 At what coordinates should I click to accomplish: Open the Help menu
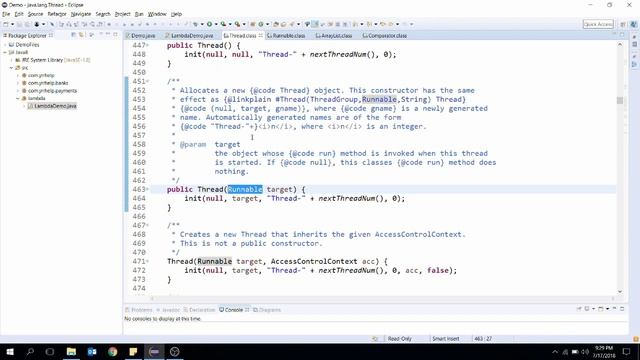click(176, 14)
